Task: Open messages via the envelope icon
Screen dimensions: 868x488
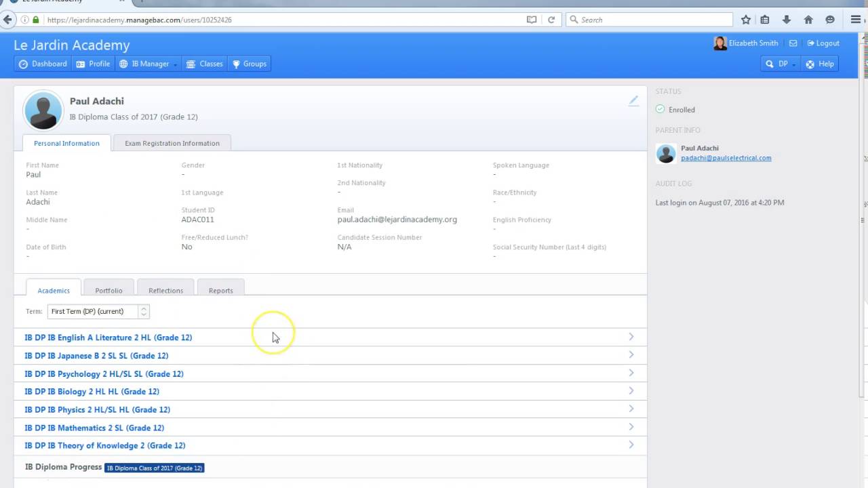Action: click(793, 43)
